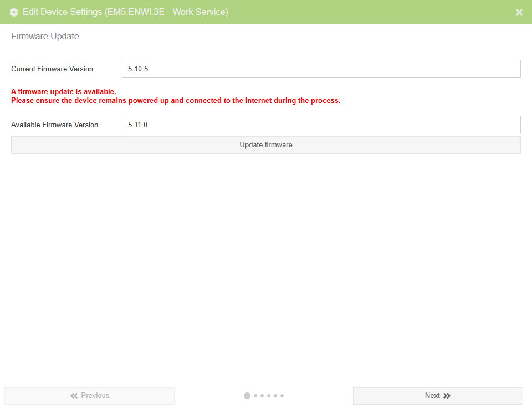This screenshot has height=408, width=532.
Task: Select the last pagination dot
Action: pos(282,395)
